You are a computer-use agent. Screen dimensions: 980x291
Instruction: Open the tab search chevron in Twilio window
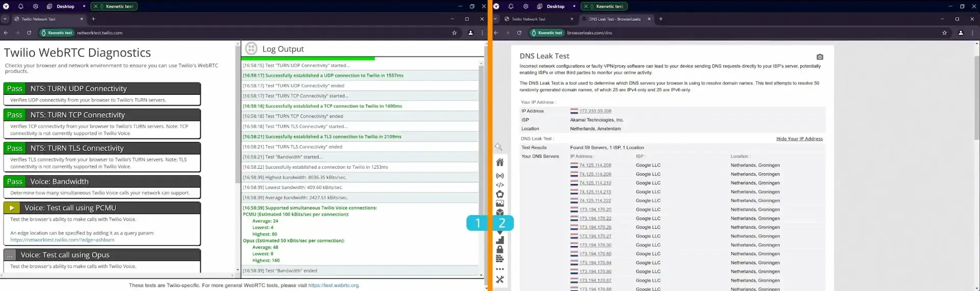click(5, 19)
